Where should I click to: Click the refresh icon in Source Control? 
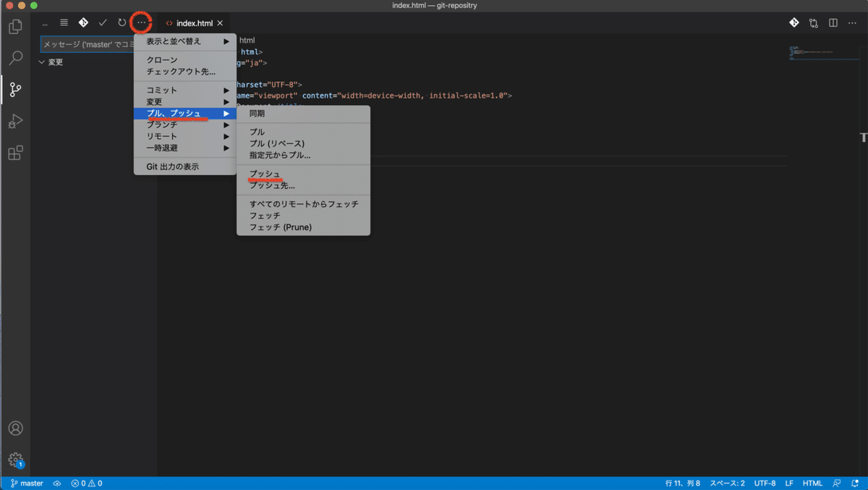[122, 23]
